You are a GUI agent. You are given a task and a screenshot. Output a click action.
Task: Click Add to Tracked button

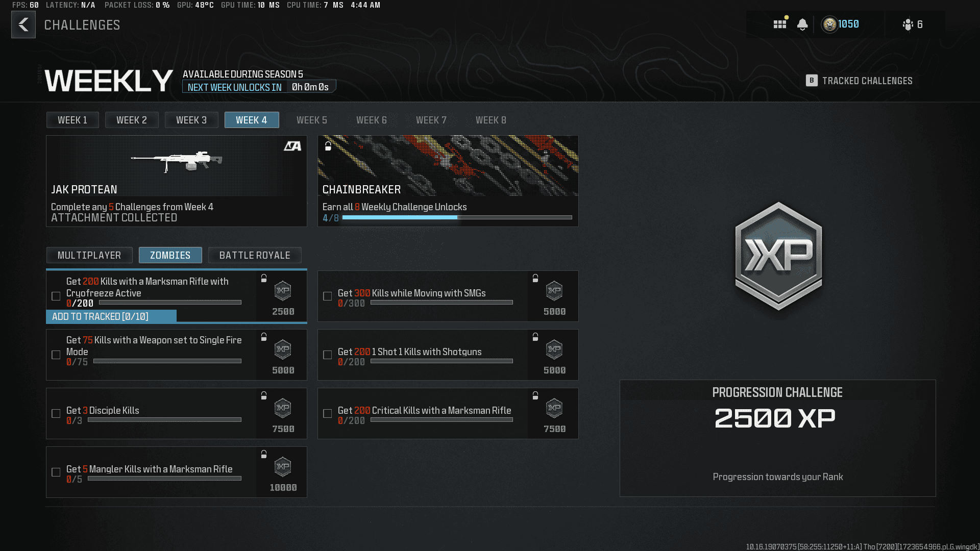tap(111, 316)
